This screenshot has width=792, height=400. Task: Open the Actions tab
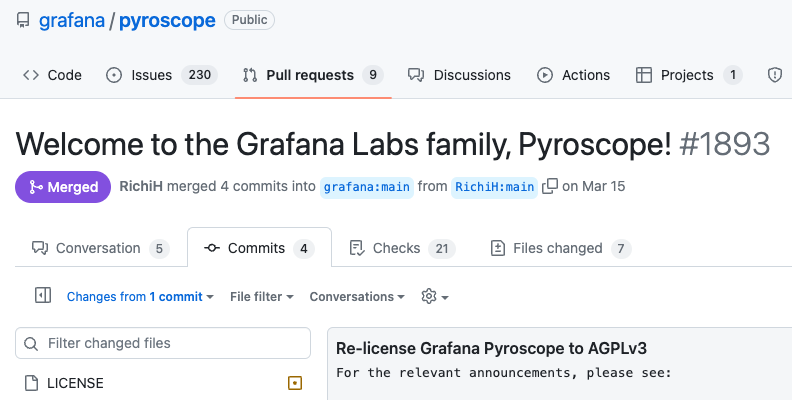coord(573,75)
